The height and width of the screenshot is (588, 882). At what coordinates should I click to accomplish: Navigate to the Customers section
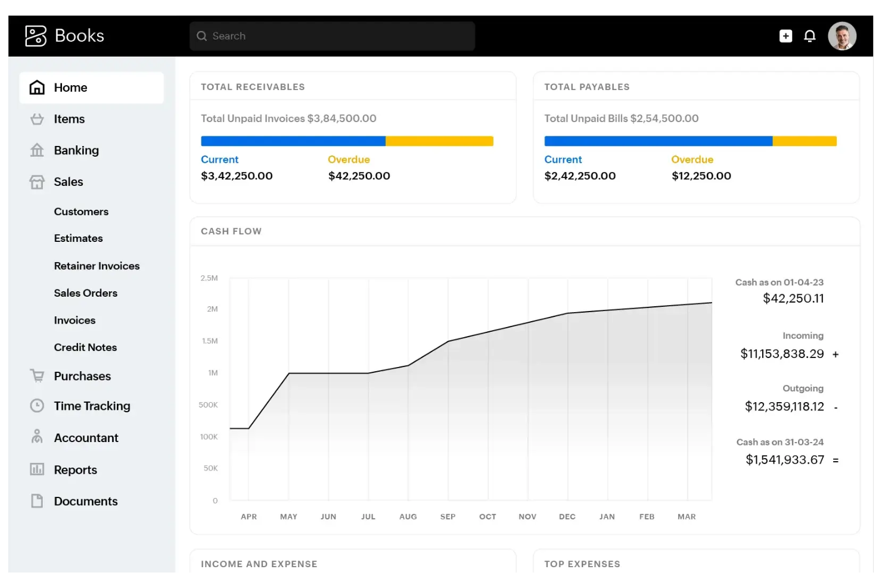(x=81, y=211)
